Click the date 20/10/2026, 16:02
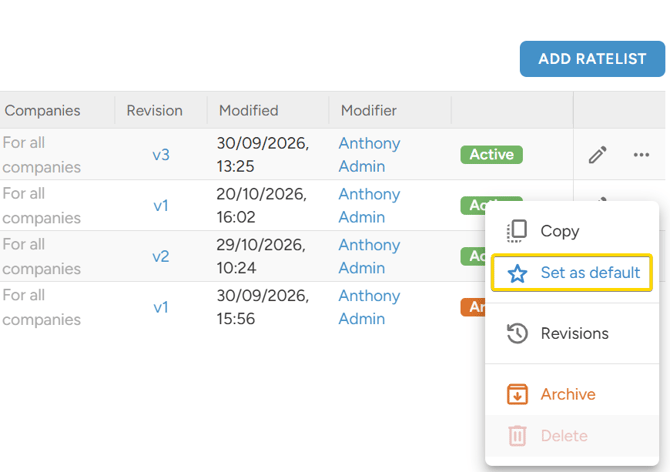This screenshot has height=472, width=670. click(x=262, y=205)
